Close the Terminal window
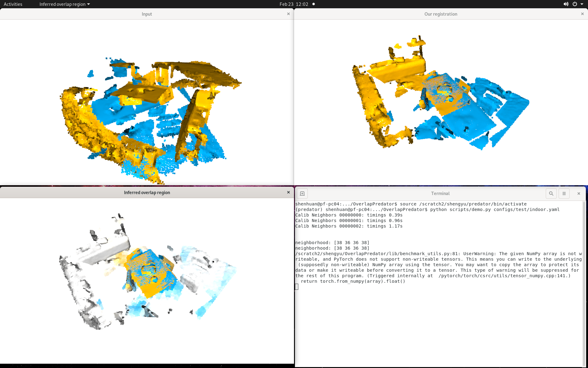The width and height of the screenshot is (588, 368). click(x=579, y=194)
